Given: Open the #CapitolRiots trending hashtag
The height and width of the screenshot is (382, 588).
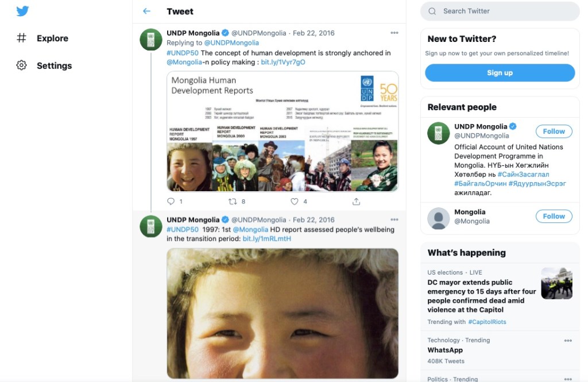Looking at the screenshot, I should (x=487, y=322).
